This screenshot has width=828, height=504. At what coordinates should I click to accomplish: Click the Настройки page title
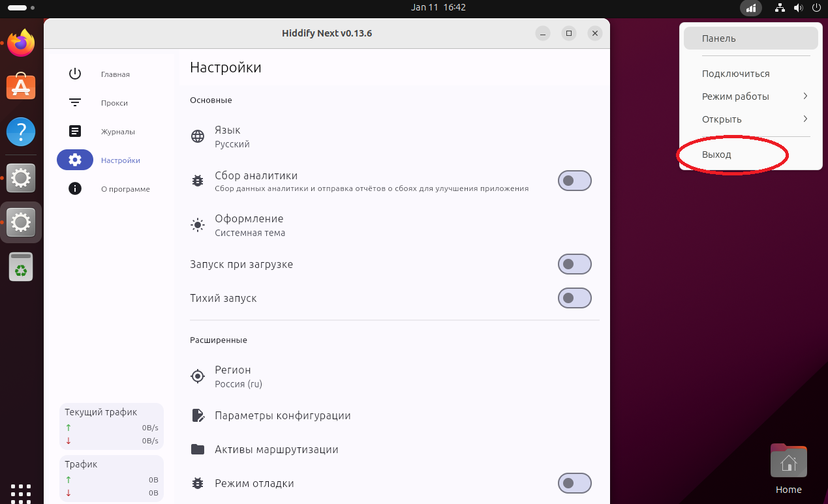pyautogui.click(x=226, y=67)
